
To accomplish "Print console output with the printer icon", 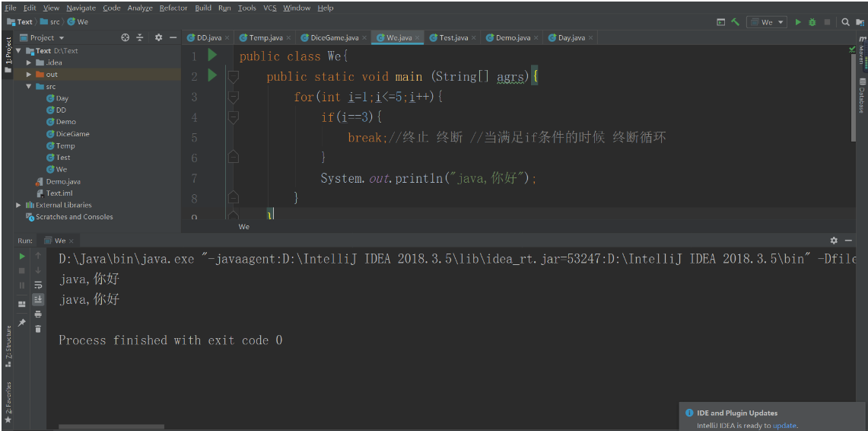I will [38, 314].
